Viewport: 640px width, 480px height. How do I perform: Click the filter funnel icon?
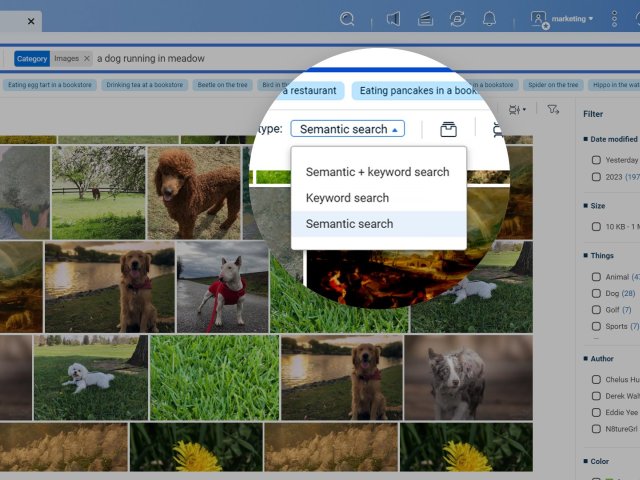553,109
